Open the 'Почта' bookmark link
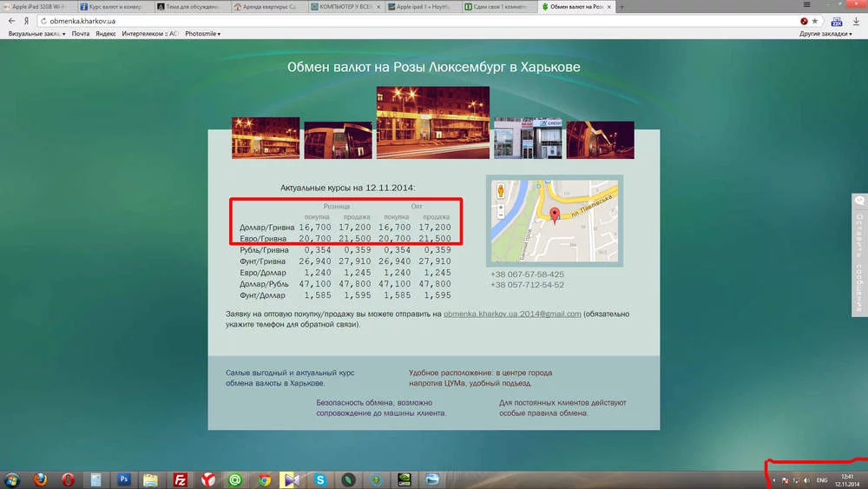Image resolution: width=868 pixels, height=489 pixels. tap(81, 34)
